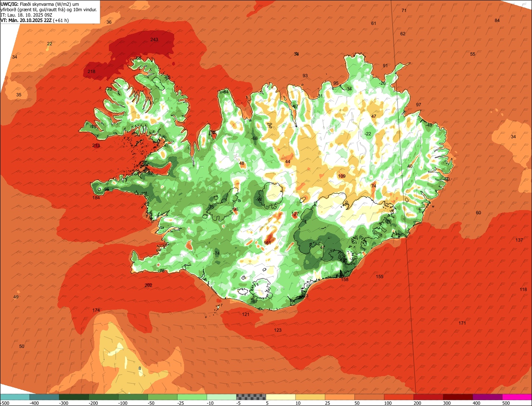Screen dimensions: 532x406
Task: Select the purple legend swatch between 400 and 500
Action: click(488, 397)
